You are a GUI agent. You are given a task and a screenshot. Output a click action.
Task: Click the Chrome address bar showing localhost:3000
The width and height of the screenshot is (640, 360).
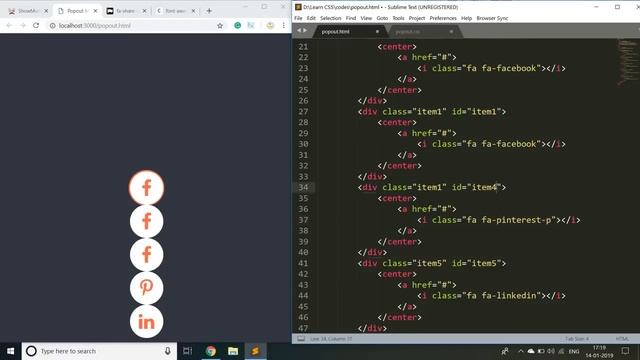(135, 25)
